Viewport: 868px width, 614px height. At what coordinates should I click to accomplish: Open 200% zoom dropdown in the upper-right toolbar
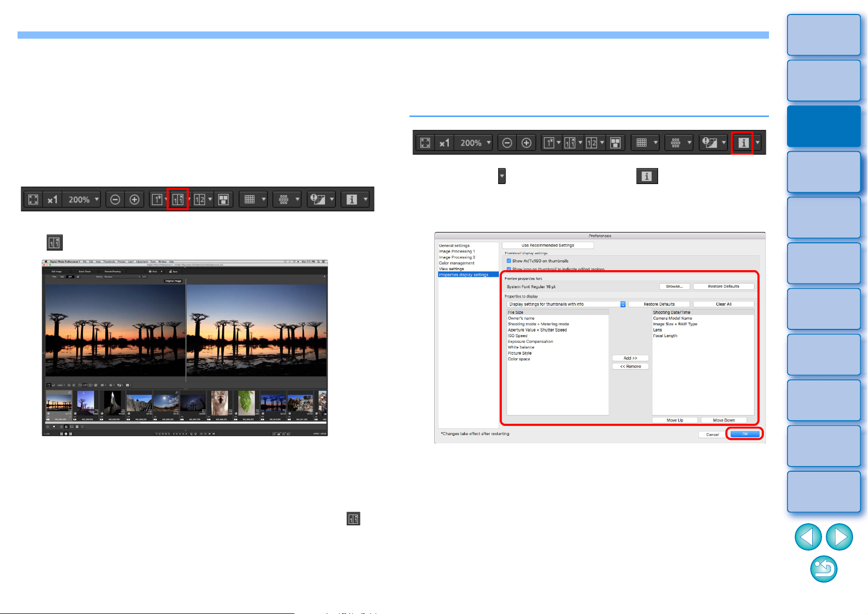tap(474, 143)
